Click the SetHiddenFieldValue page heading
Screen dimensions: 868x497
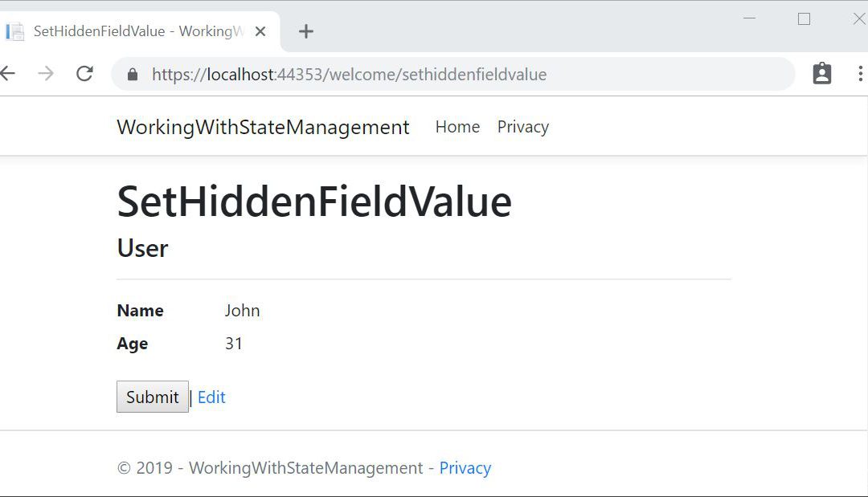click(314, 202)
